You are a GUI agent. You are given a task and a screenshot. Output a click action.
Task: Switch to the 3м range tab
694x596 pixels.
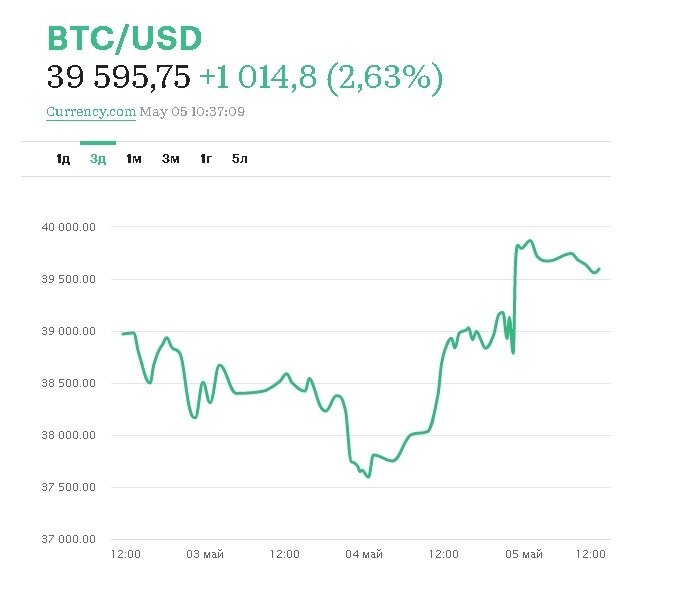(171, 160)
